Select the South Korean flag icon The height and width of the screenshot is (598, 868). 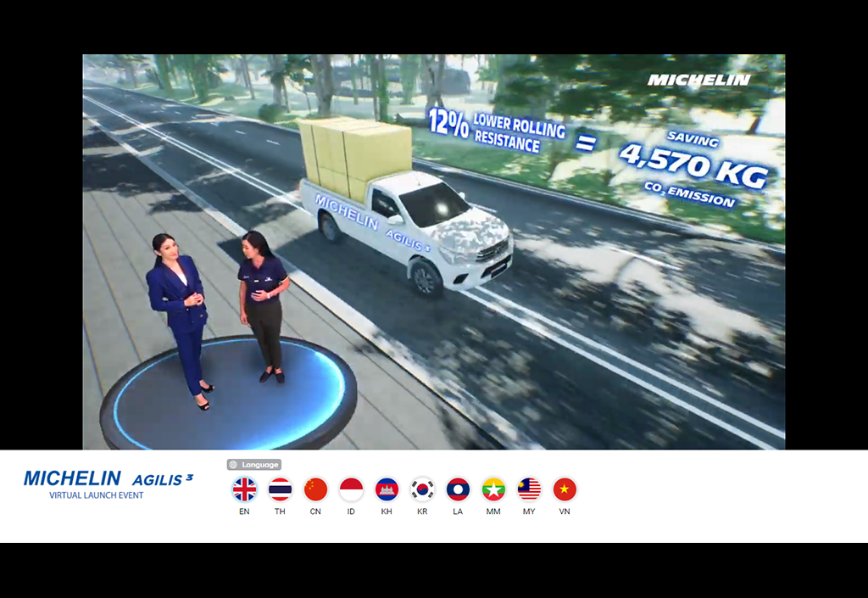click(x=422, y=489)
